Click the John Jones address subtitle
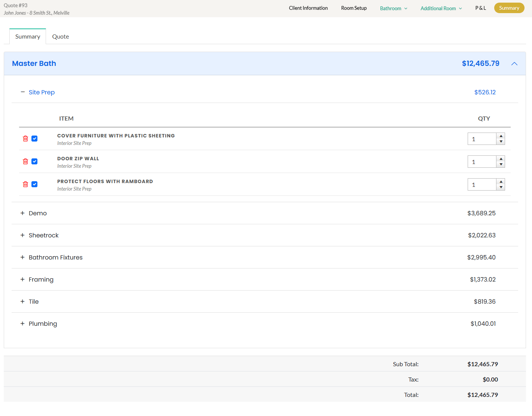 pos(37,13)
